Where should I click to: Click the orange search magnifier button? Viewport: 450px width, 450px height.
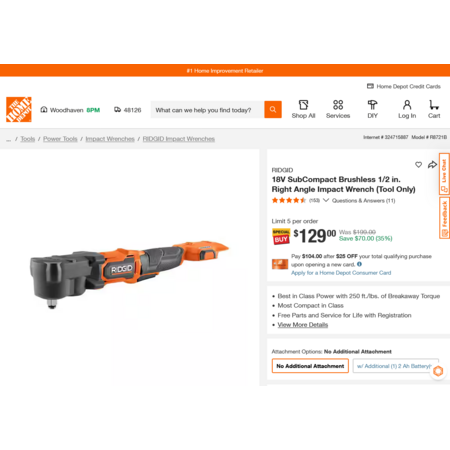click(273, 109)
